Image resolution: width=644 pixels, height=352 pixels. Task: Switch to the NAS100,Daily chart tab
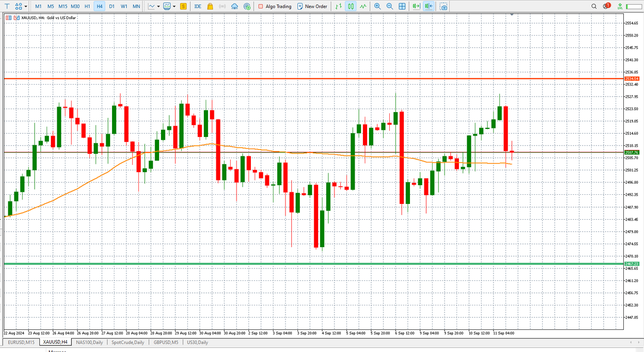pos(89,342)
